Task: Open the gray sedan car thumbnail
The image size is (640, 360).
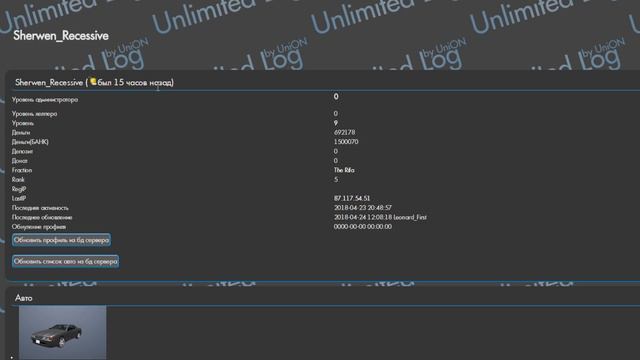Action: tap(62, 332)
